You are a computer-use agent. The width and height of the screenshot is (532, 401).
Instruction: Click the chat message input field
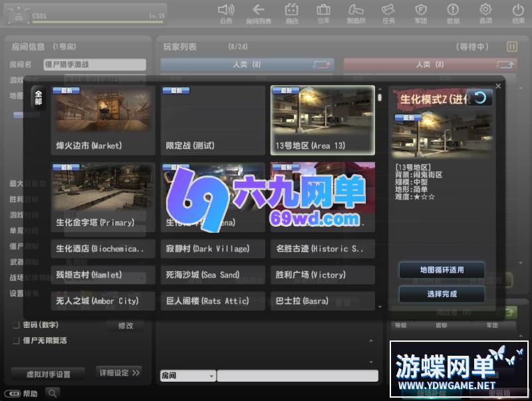point(297,376)
